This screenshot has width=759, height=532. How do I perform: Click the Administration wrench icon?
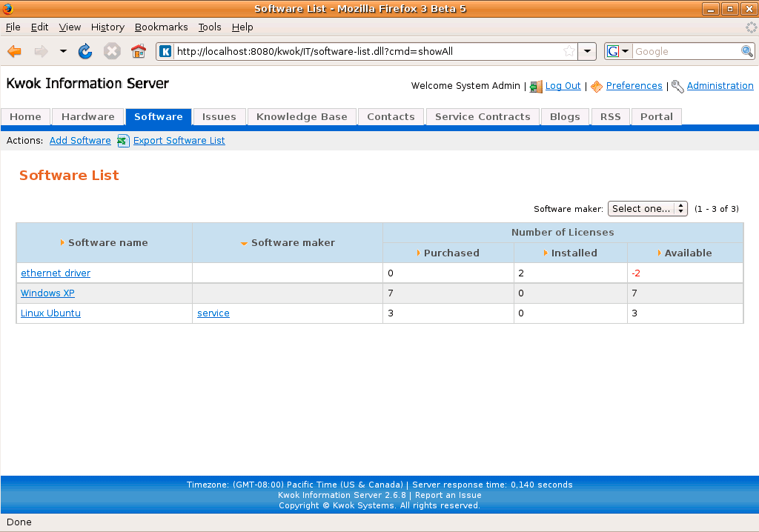(x=677, y=86)
